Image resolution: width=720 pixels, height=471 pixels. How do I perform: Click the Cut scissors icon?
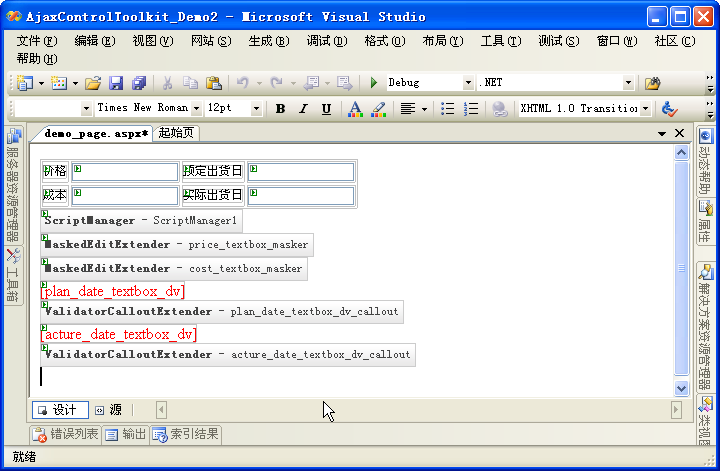coord(168,83)
